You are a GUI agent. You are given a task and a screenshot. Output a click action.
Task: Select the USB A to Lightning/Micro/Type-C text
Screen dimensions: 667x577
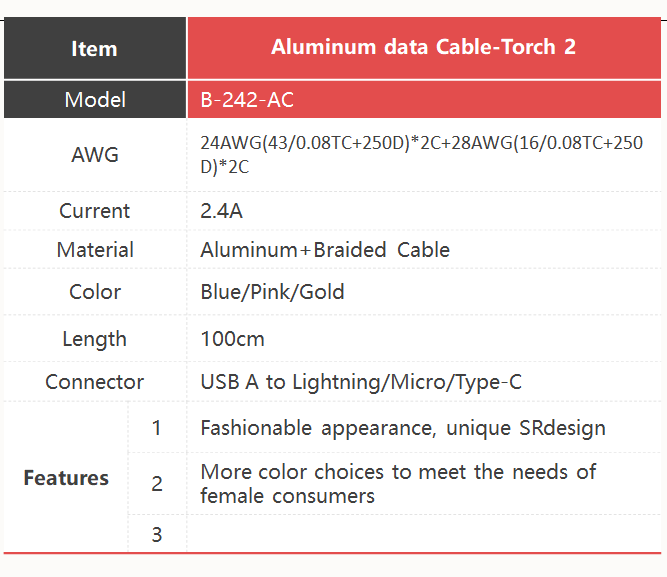[x=361, y=382]
